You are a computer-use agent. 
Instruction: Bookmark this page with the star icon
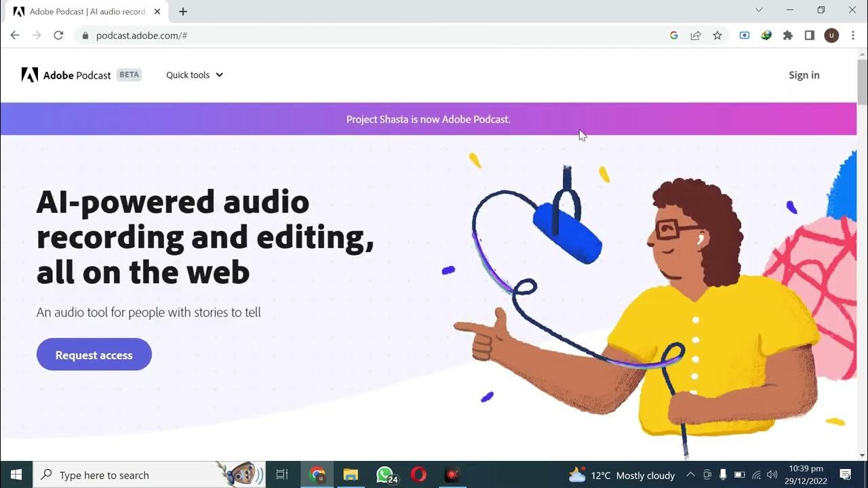tap(717, 35)
